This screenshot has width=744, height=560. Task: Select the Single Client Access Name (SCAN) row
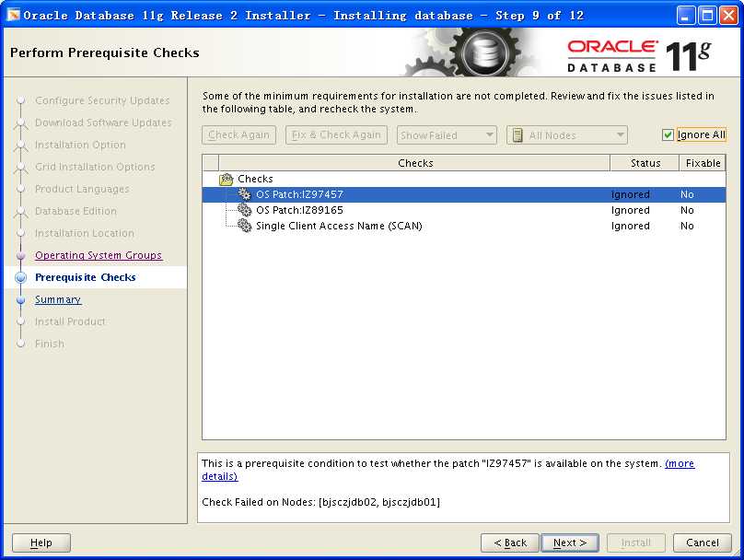click(x=464, y=226)
